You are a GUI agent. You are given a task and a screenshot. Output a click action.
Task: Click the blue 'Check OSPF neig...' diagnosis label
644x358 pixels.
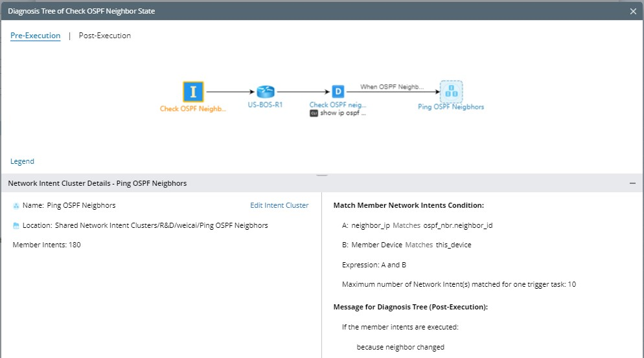[338, 104]
